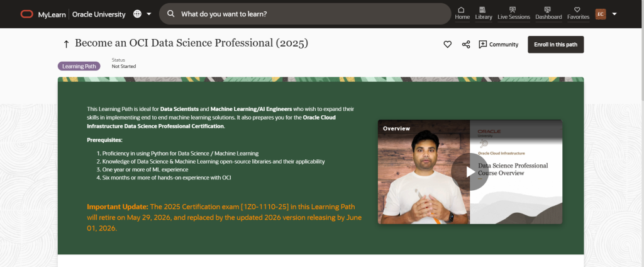
Task: Go to Home in top navigation
Action: point(462,14)
